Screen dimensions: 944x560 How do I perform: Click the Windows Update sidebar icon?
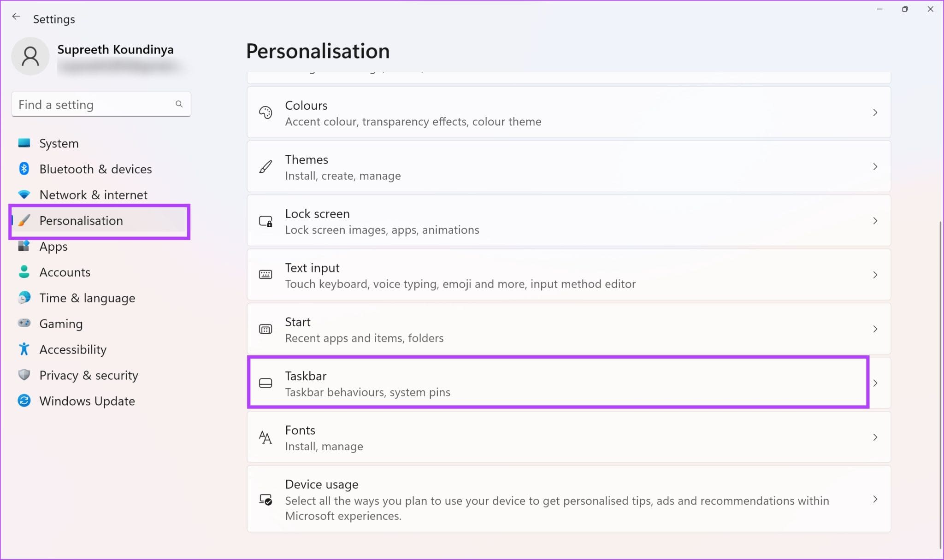click(x=24, y=401)
